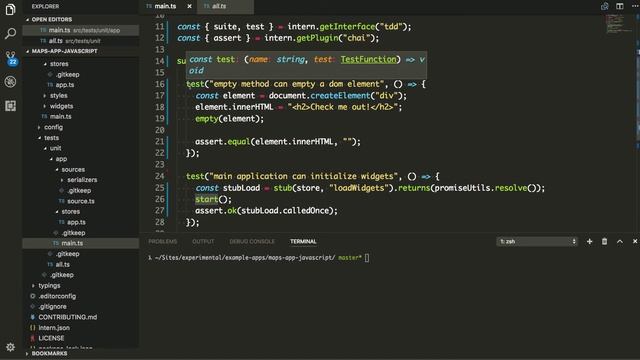Open the Manage gear icon

[11, 347]
